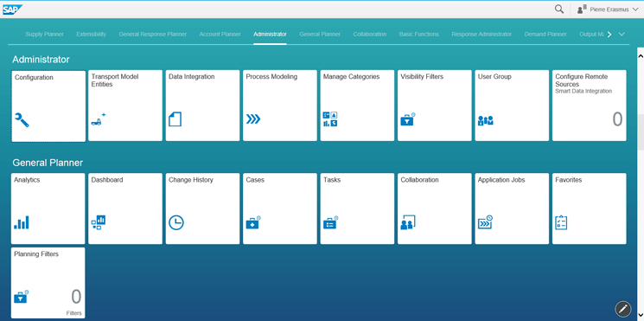Viewport: 644px width, 321px height.
Task: Expand the group tabs overflow dropdown chevron
Action: pos(622,34)
